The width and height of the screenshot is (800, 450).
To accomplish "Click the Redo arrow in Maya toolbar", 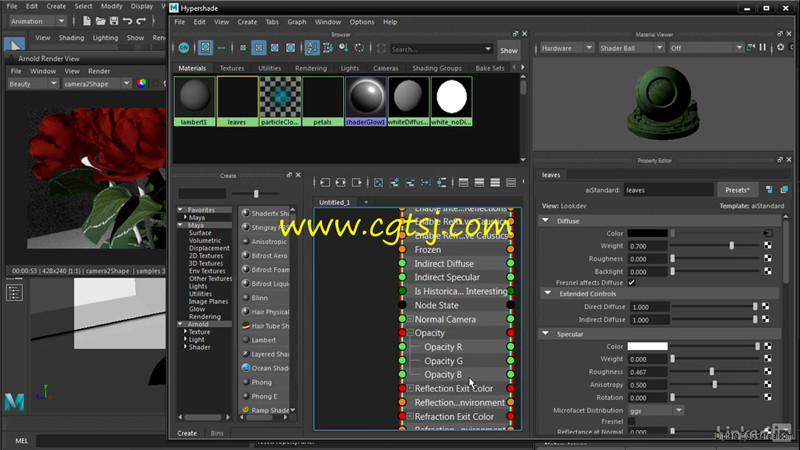I will pos(141,21).
